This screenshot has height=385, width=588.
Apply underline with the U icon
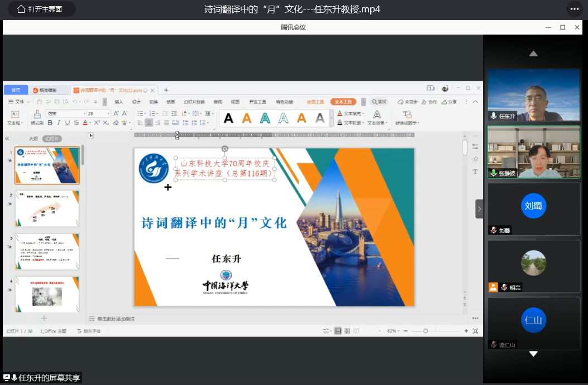[67, 123]
